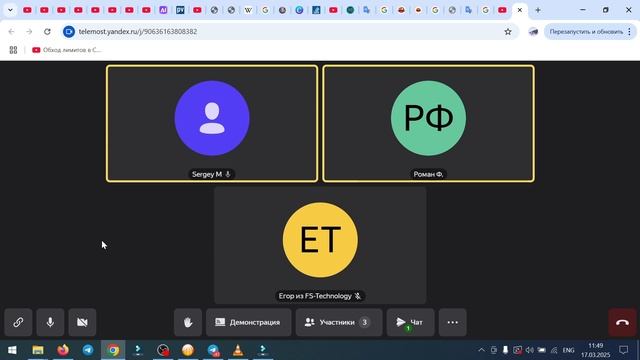
Task: Open the volume control in system tray
Action: point(529,350)
